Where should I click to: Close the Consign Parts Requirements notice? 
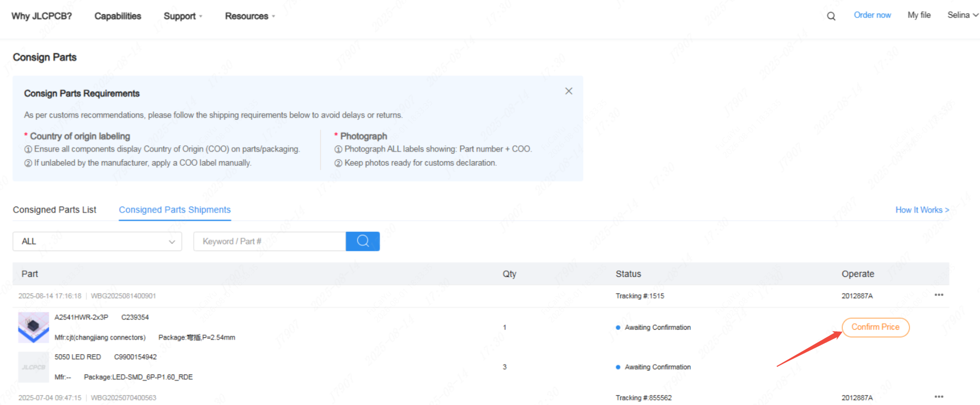coord(569,91)
